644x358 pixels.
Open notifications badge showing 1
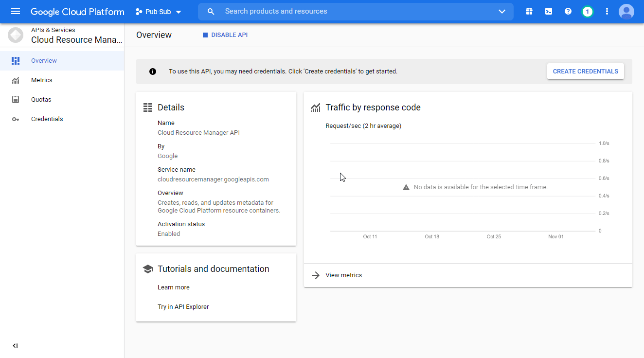(588, 11)
